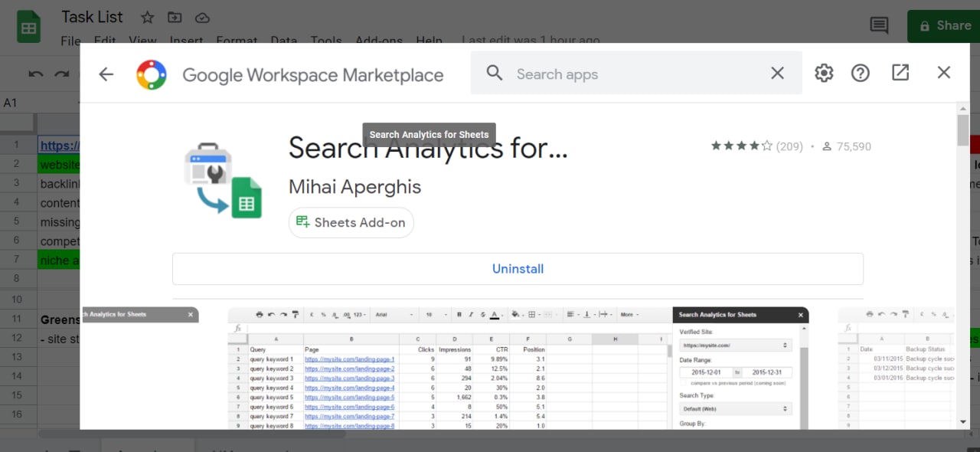Screen dimensions: 980x452
Task: Click the Undo icon in the Sheets toolbar
Action: (x=36, y=74)
